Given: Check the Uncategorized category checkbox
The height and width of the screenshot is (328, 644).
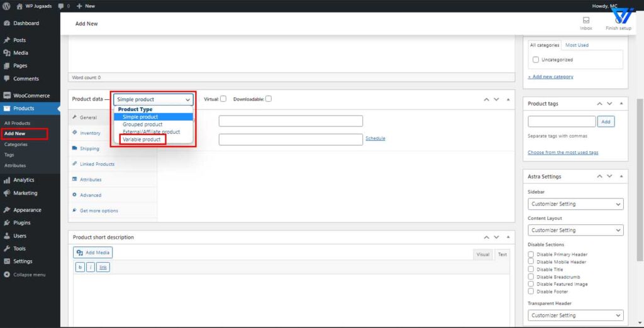Looking at the screenshot, I should click(x=536, y=60).
